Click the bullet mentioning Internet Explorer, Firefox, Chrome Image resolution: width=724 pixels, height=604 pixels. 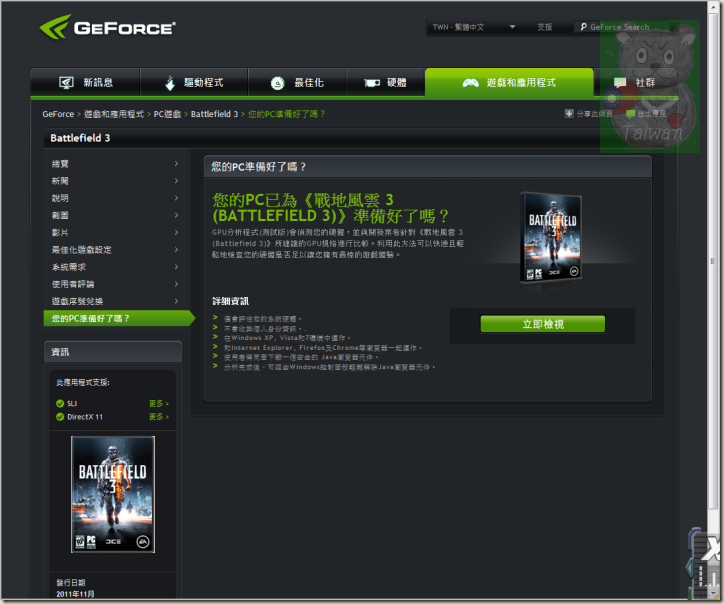click(x=323, y=348)
